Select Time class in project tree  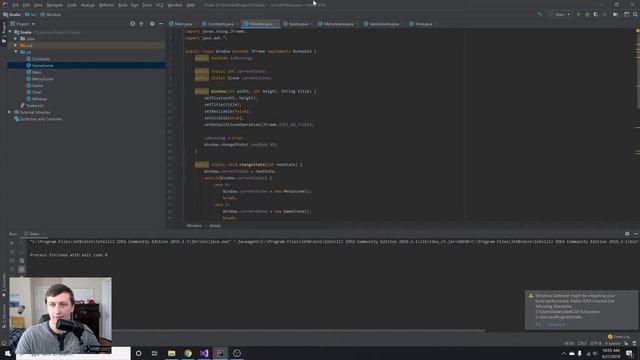click(x=36, y=92)
